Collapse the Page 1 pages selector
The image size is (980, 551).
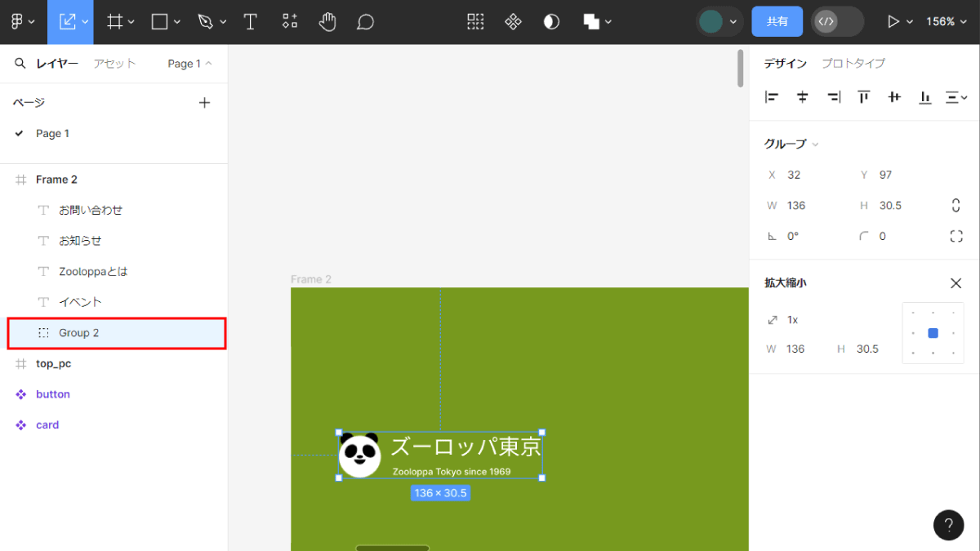(x=189, y=64)
